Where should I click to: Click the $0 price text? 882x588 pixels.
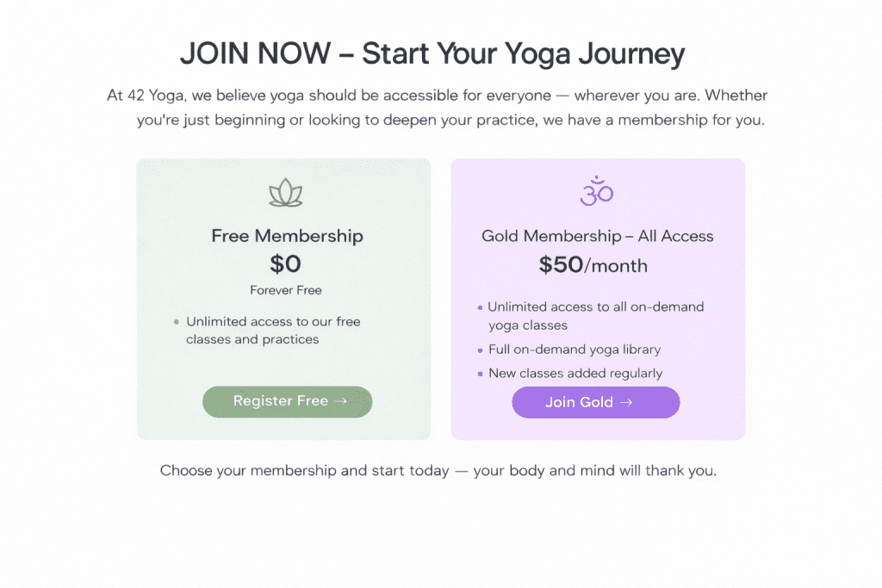285,264
